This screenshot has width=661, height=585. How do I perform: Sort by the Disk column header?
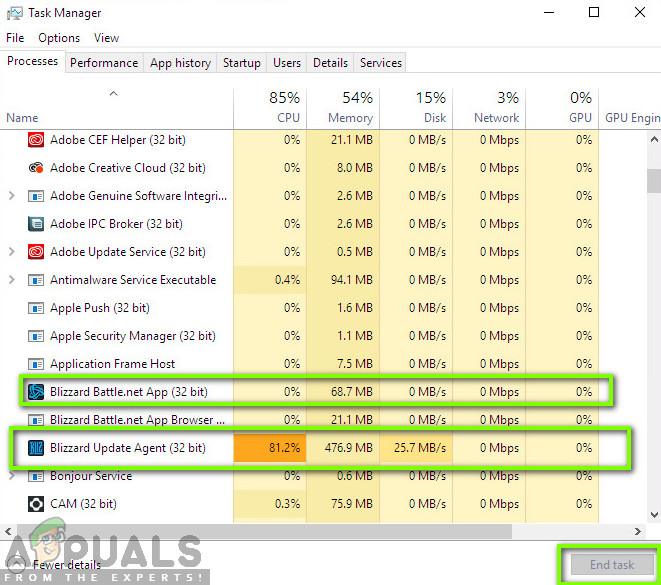pos(416,107)
